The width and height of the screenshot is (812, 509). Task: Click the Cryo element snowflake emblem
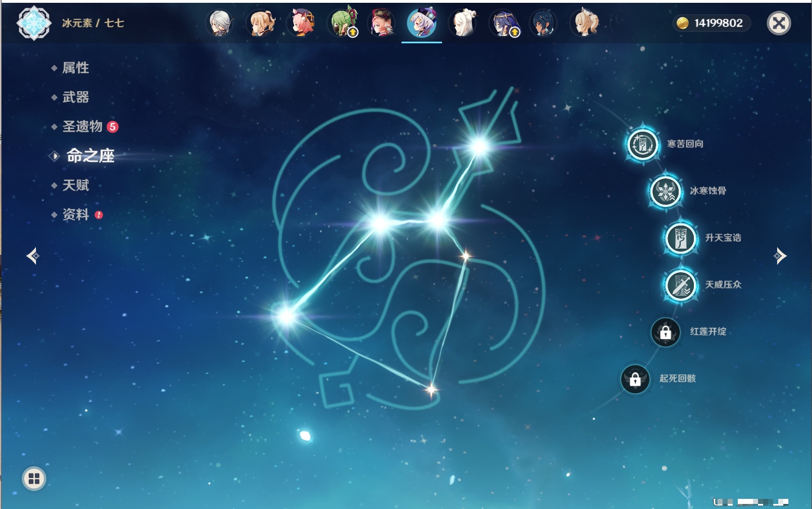tap(34, 23)
